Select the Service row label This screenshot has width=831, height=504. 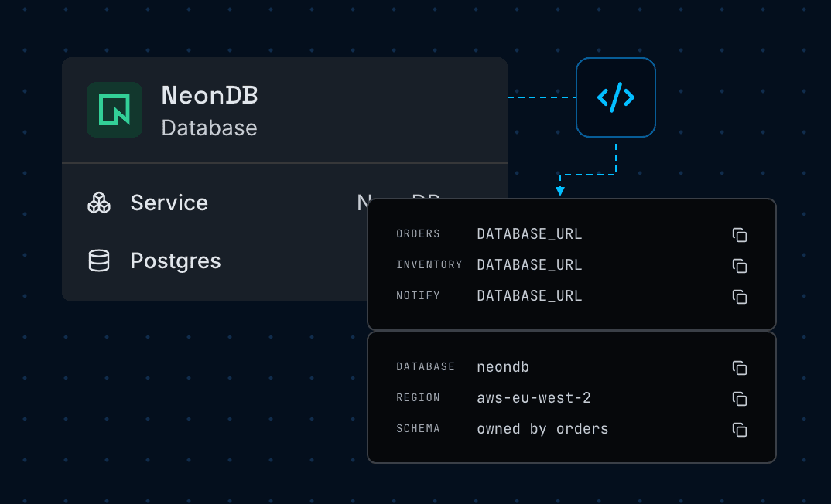point(169,203)
